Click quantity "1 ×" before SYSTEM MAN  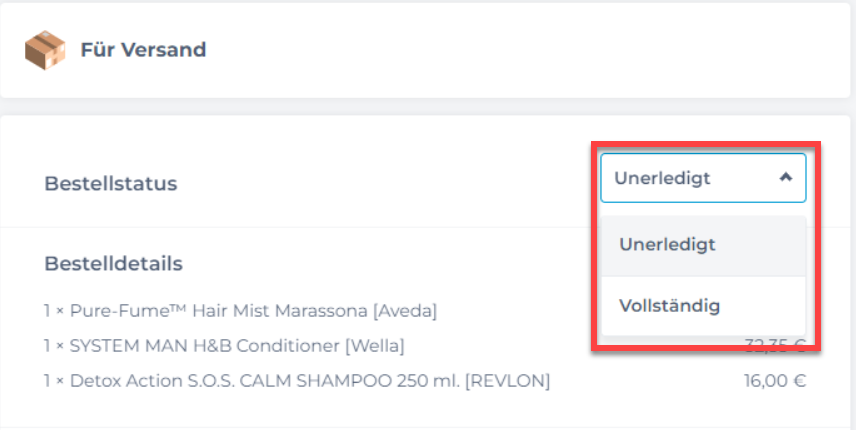pos(55,346)
